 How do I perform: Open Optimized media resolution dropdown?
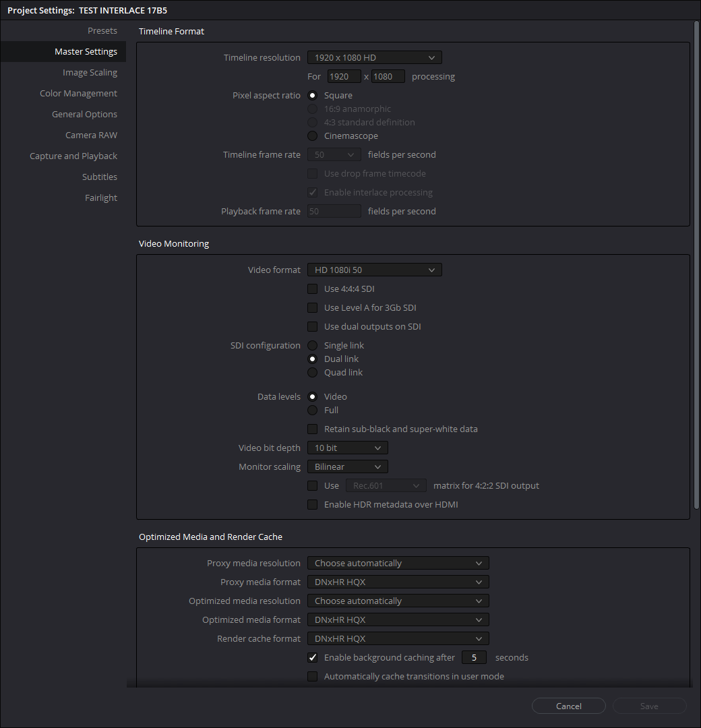coord(398,601)
